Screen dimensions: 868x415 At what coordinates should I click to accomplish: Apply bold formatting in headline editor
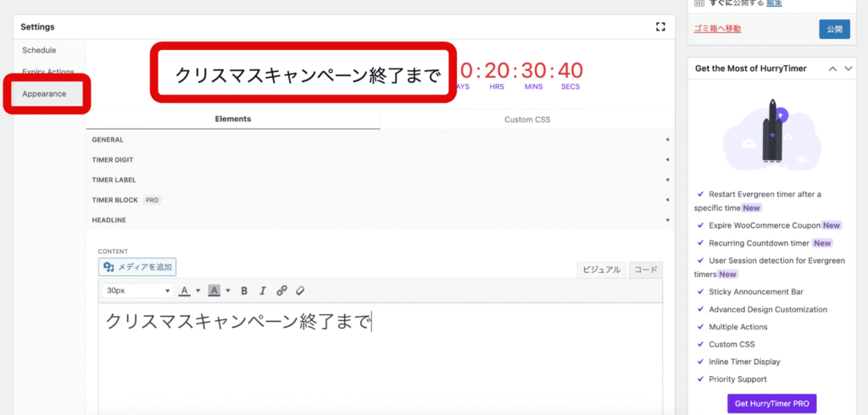pos(244,290)
